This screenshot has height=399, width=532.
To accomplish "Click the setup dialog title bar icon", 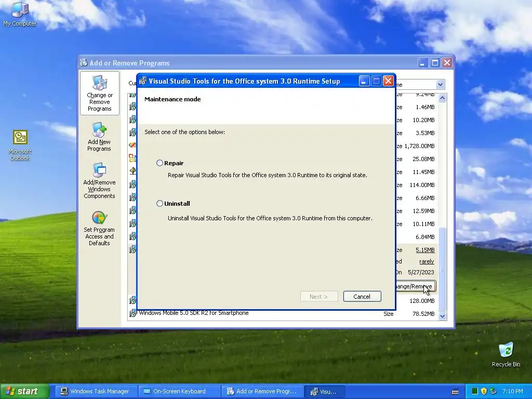I will (x=143, y=81).
